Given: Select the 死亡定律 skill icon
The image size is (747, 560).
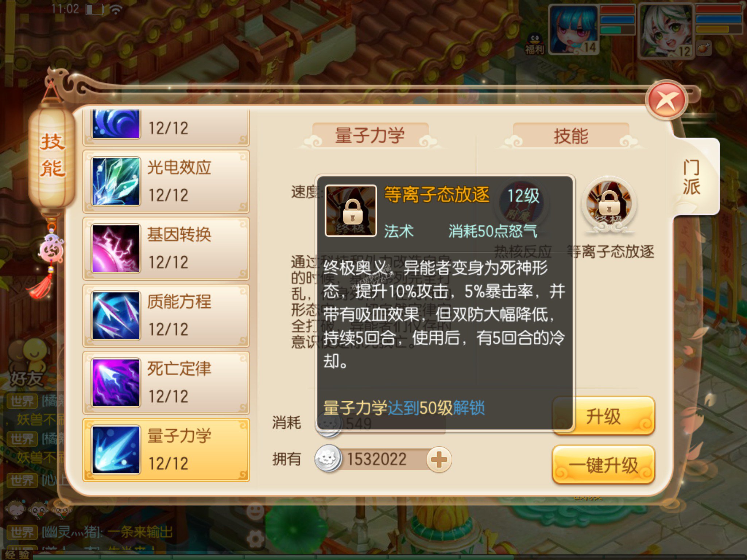Looking at the screenshot, I should point(116,382).
